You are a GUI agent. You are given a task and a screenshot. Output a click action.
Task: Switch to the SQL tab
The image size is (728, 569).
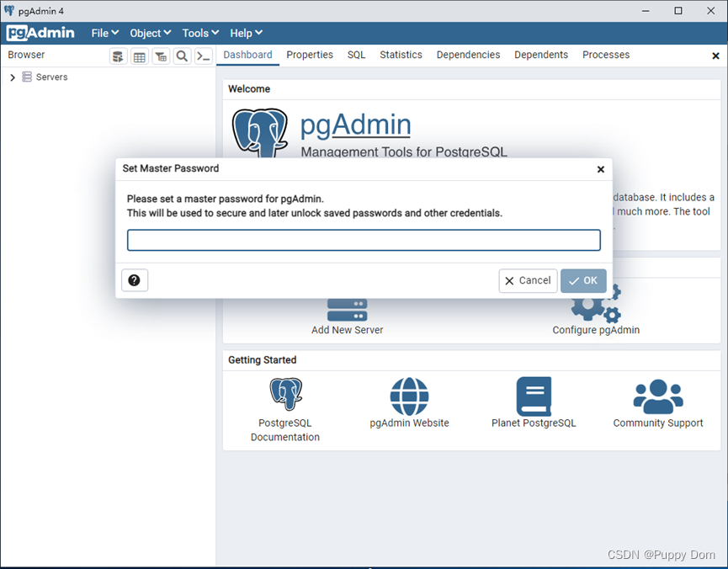pos(356,55)
